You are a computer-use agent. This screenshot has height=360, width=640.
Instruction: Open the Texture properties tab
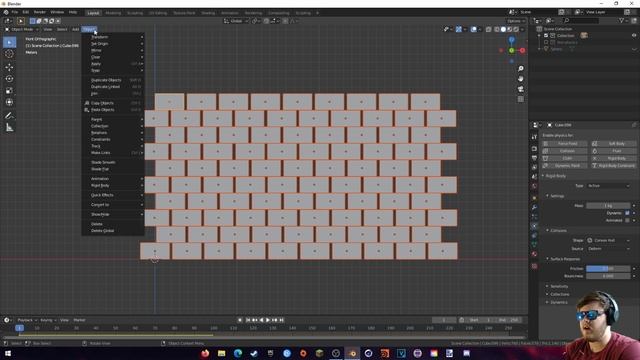coord(534,266)
